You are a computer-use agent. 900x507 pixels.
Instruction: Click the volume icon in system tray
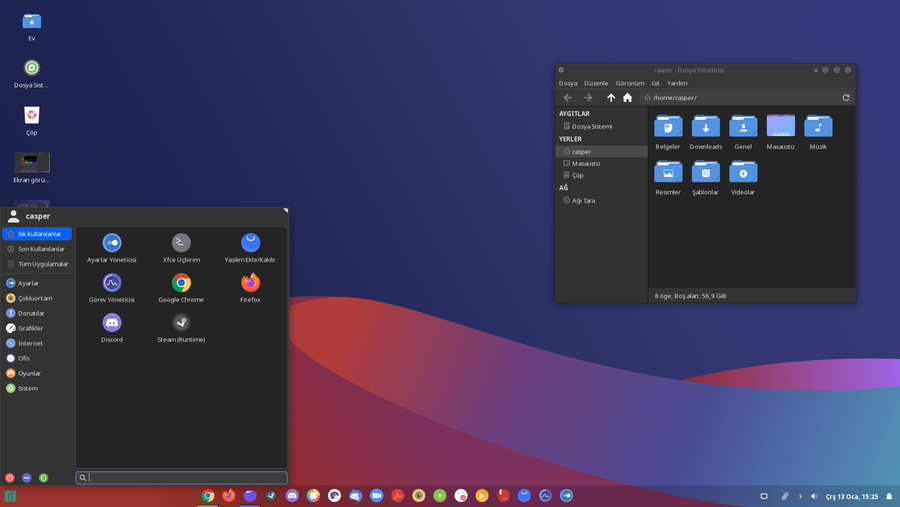click(x=814, y=496)
